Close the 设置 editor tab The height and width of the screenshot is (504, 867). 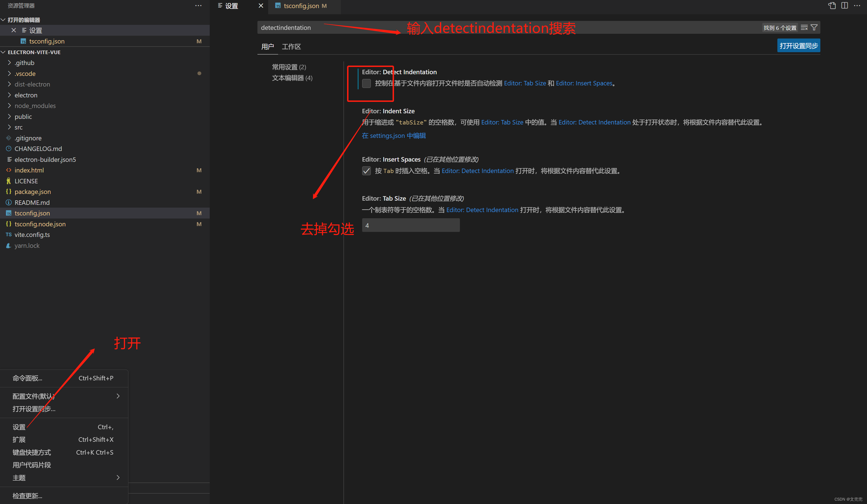click(261, 6)
